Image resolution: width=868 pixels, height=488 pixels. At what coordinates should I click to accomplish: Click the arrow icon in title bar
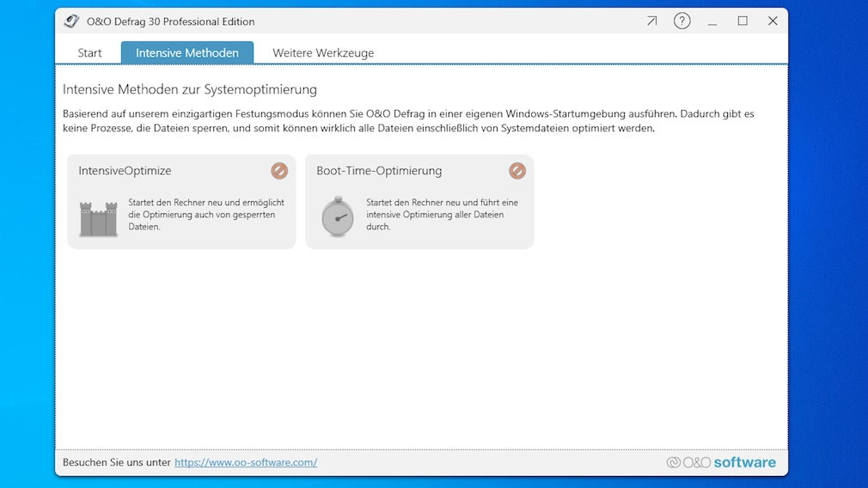coord(652,21)
